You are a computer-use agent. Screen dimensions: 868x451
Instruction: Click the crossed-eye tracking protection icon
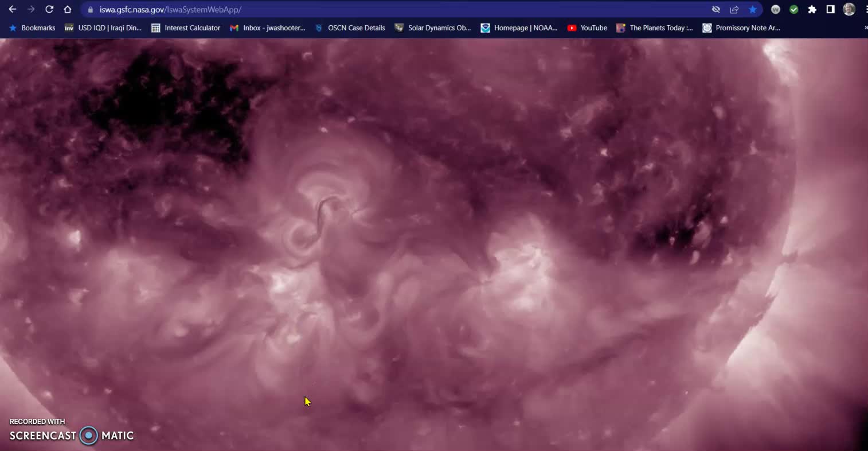click(716, 9)
